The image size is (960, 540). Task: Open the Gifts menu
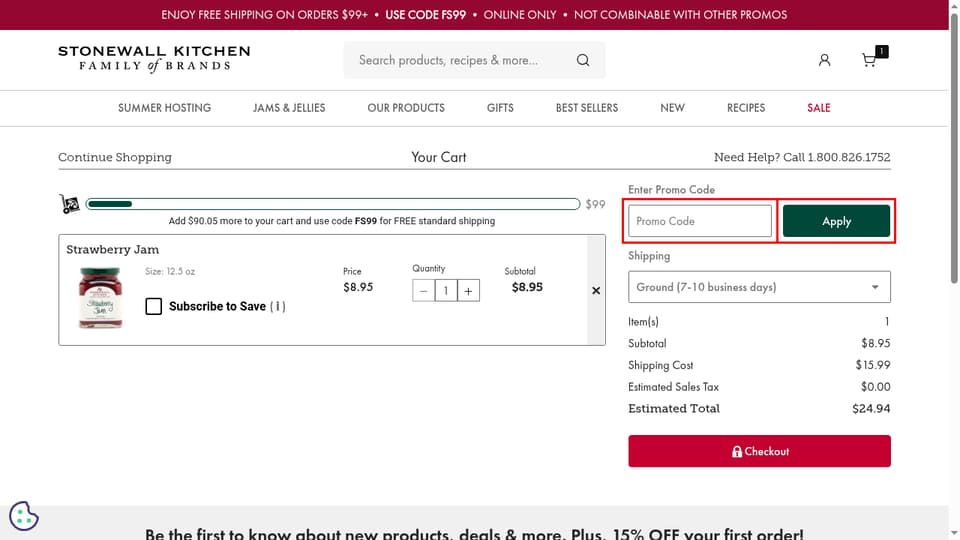click(x=500, y=108)
